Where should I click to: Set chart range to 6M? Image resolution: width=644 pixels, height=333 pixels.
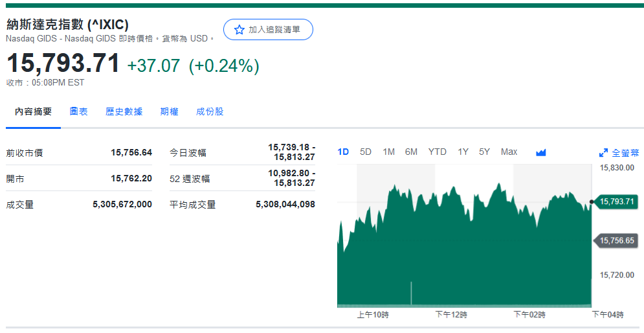coord(411,152)
